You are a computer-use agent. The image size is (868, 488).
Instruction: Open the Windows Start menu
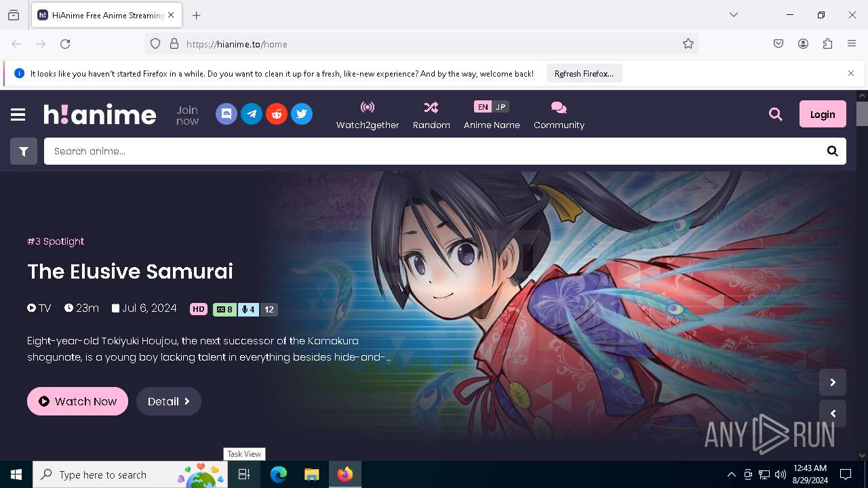click(x=16, y=474)
